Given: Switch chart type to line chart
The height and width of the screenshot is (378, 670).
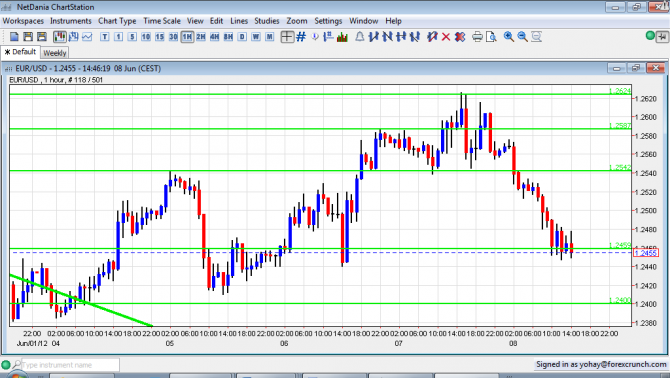Looking at the screenshot, I should [87, 37].
